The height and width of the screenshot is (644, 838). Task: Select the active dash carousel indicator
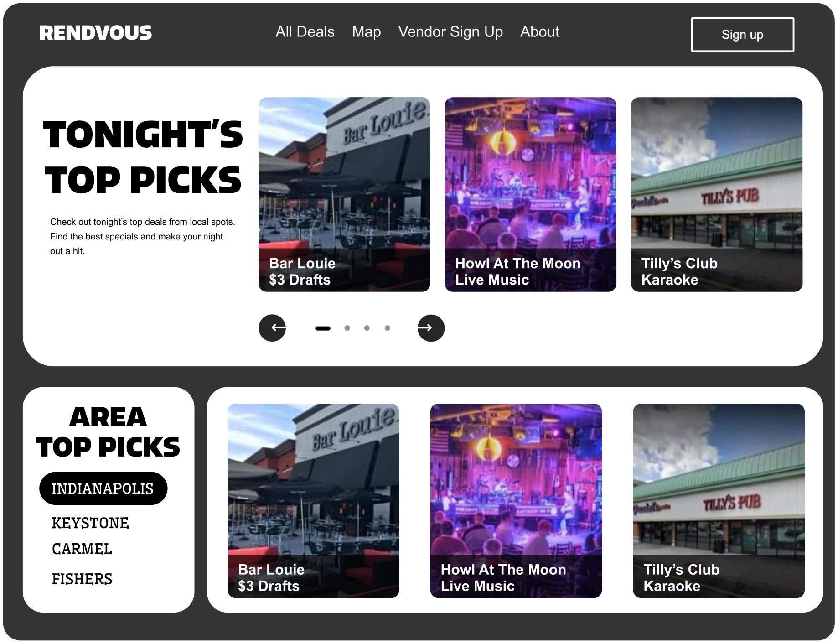coord(323,328)
